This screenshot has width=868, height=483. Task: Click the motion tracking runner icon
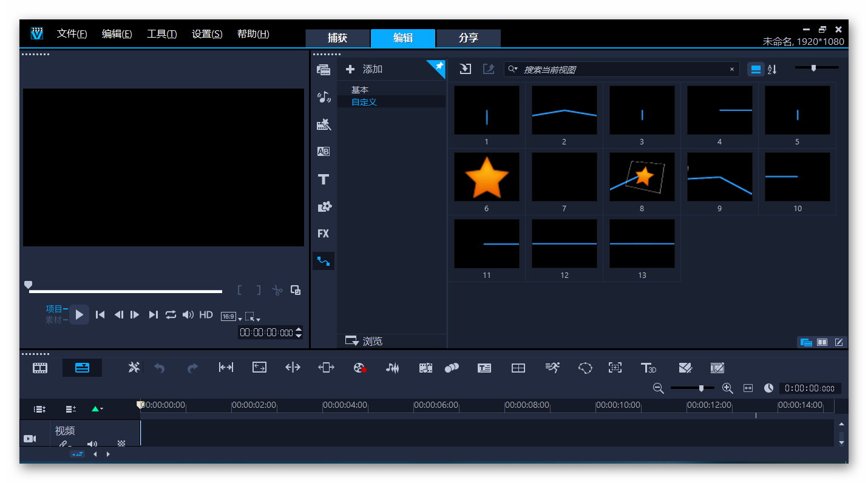tap(552, 368)
